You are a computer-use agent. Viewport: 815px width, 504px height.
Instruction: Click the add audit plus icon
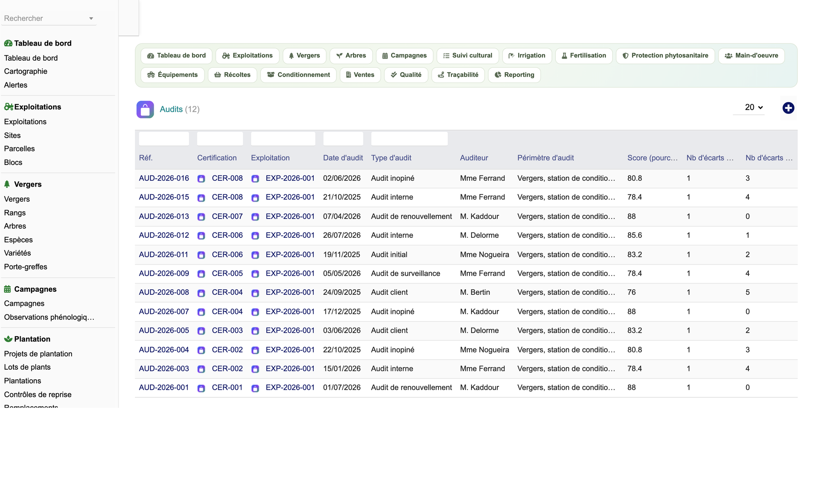coord(788,108)
